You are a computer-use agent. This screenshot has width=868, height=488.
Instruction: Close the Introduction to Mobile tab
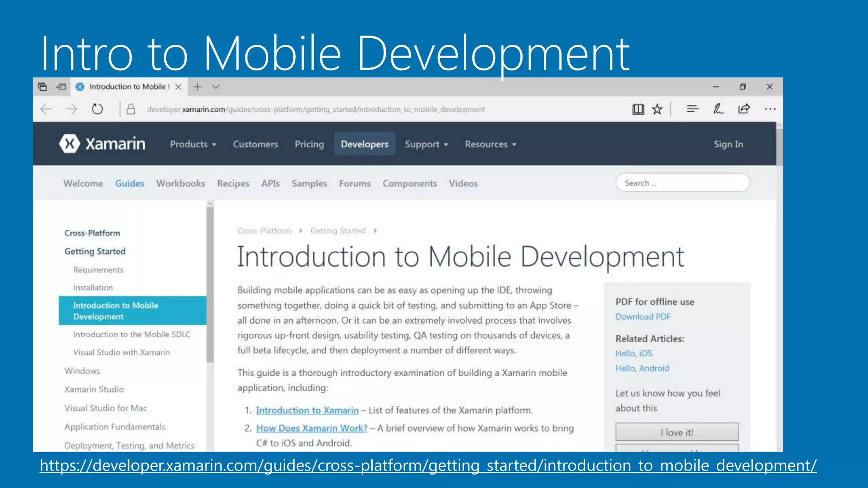click(x=178, y=87)
